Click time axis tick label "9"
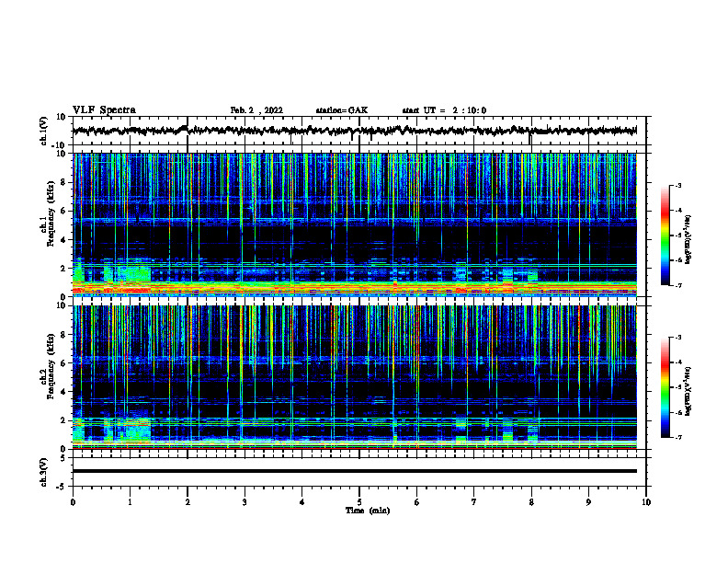 pos(588,502)
